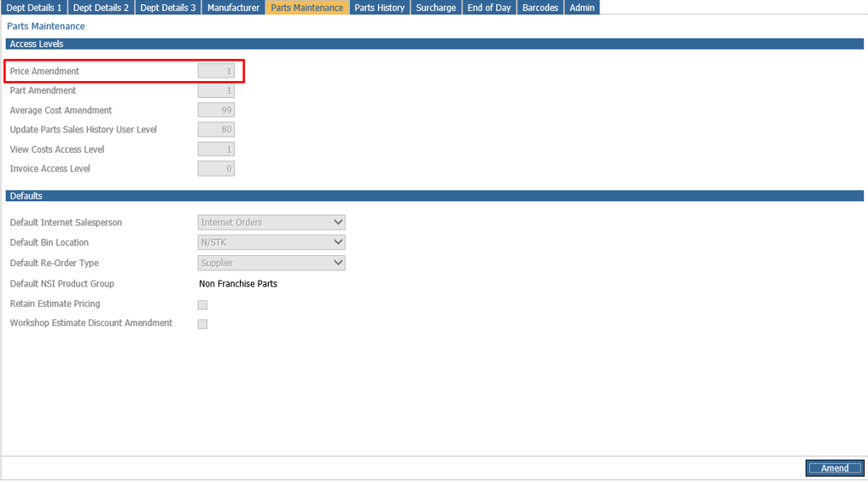Select the Part Amendment level field
868x482 pixels.
point(216,90)
